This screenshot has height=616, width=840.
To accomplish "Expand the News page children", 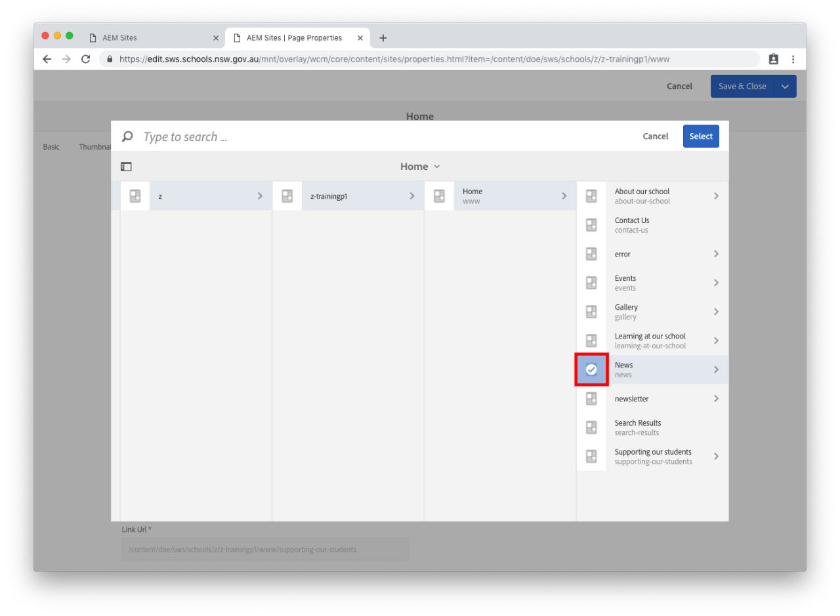I will 716,369.
